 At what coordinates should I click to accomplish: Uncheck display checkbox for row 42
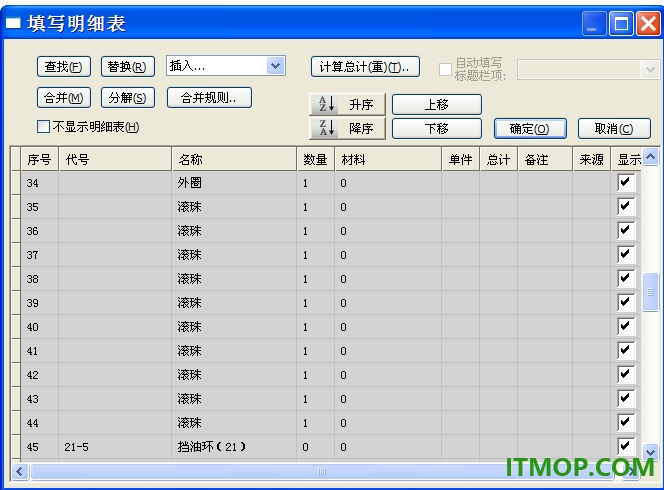[x=626, y=374]
